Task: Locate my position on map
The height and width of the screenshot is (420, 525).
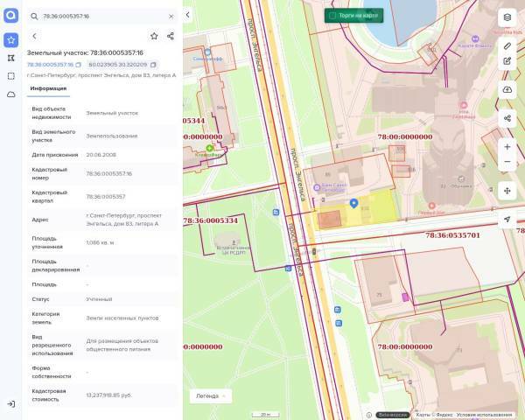Action: click(x=507, y=220)
